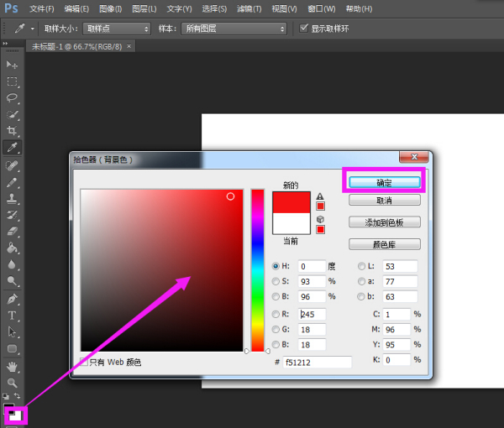The width and height of the screenshot is (504, 428).
Task: Click the Photoshop Ps logo
Action: [11, 8]
